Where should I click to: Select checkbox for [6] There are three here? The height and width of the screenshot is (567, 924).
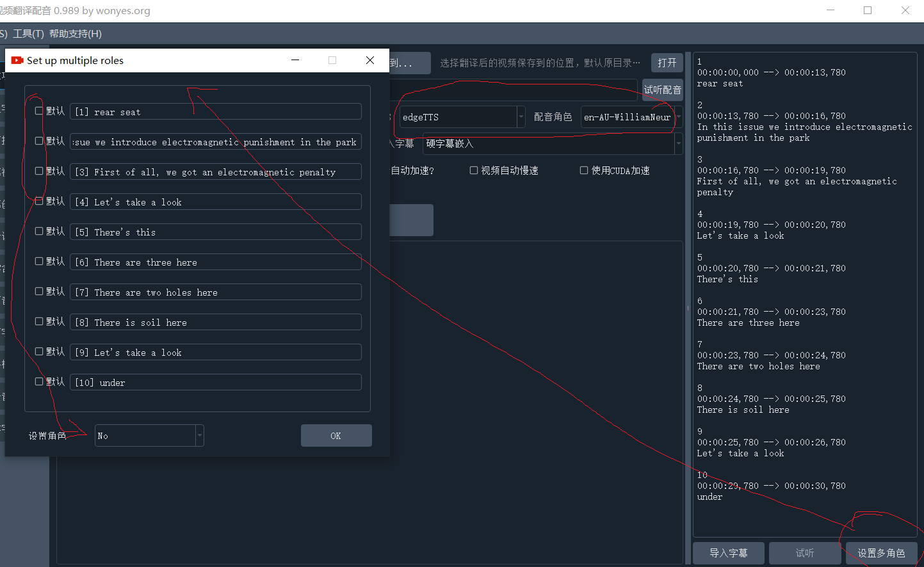point(39,261)
